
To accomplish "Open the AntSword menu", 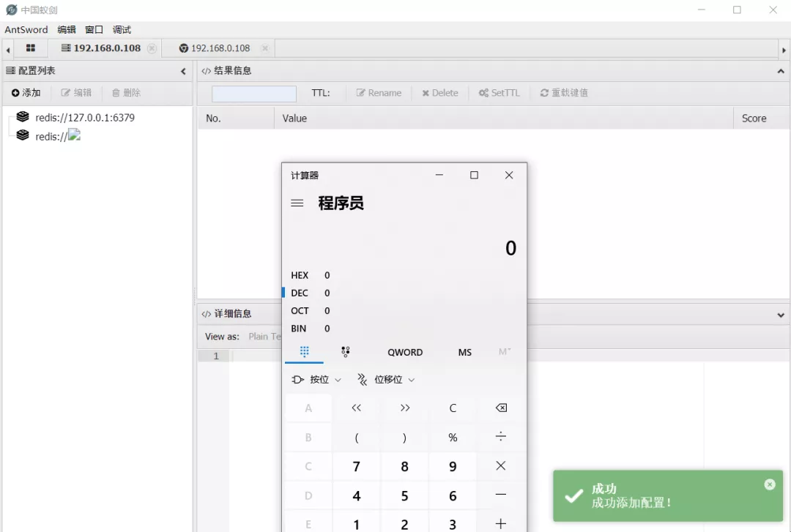I will pyautogui.click(x=26, y=30).
